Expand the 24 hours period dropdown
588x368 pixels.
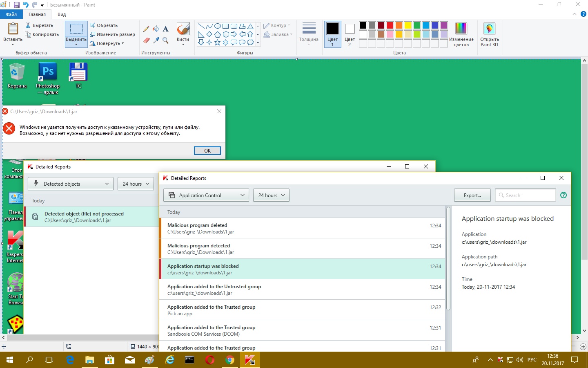click(x=271, y=195)
